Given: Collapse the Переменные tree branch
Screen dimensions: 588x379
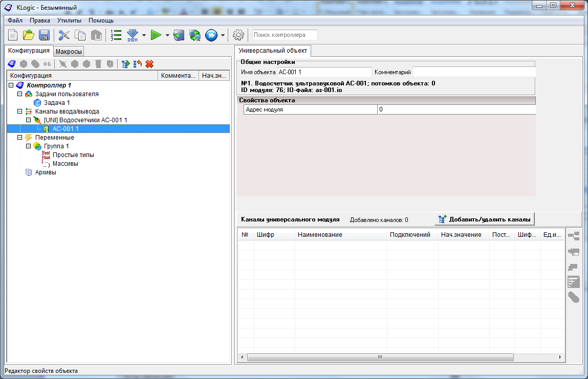Looking at the screenshot, I should point(20,138).
